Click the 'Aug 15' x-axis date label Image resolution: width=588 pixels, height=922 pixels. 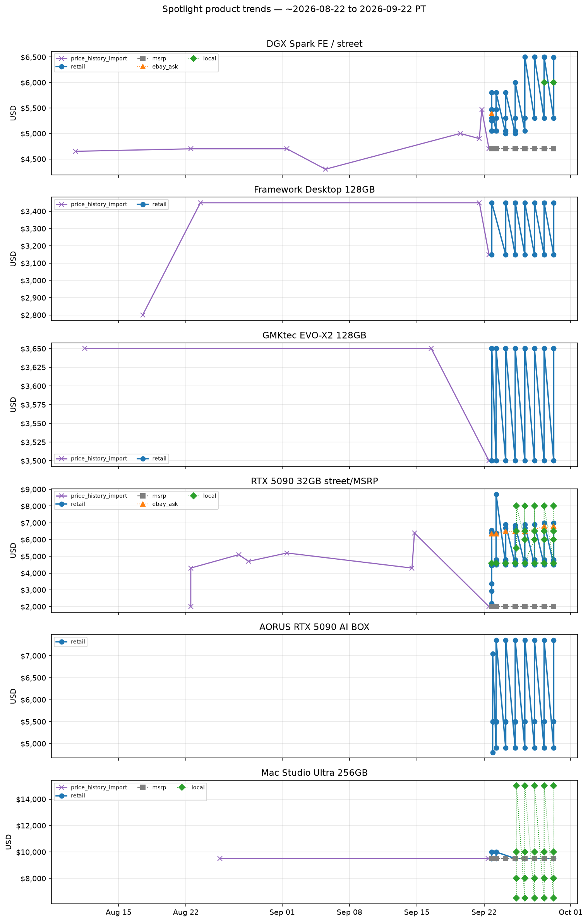118,912
